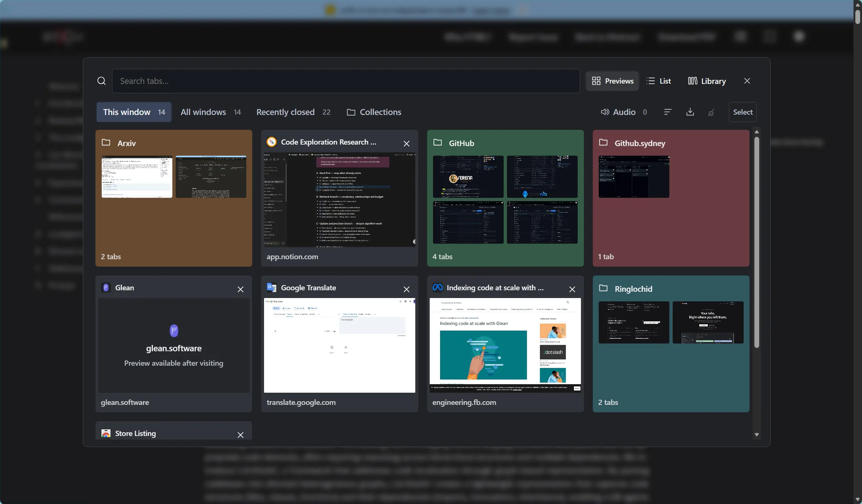Close the tab manager overlay
Screen dimensions: 862x504
tap(747, 81)
